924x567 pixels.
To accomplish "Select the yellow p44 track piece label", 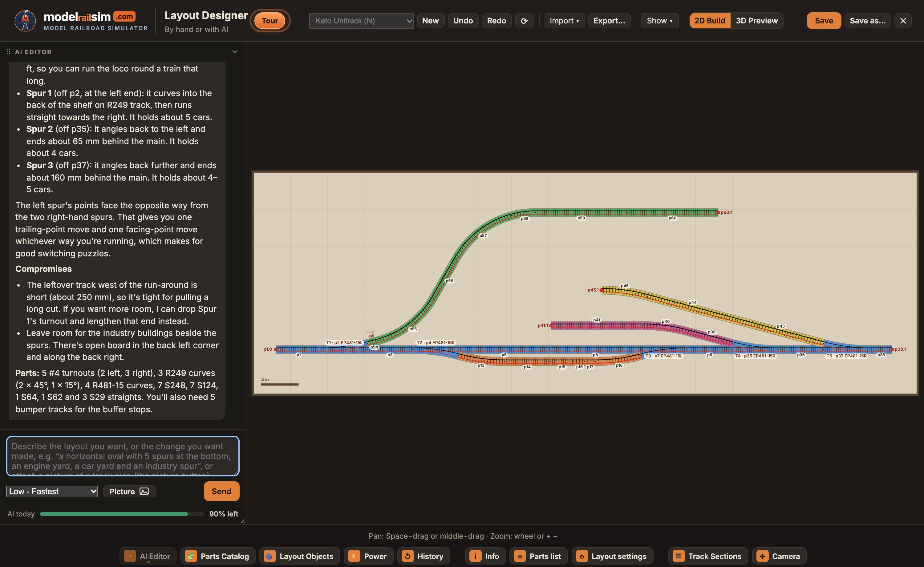I will tap(692, 302).
